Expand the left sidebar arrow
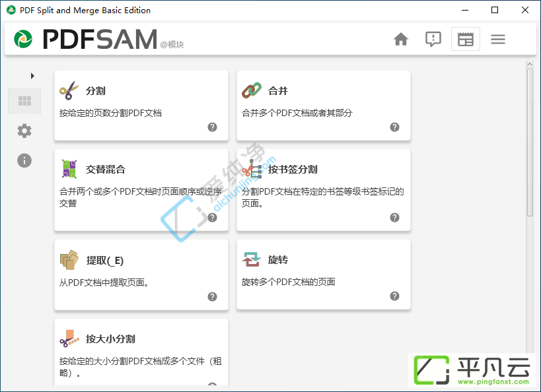 coord(32,76)
